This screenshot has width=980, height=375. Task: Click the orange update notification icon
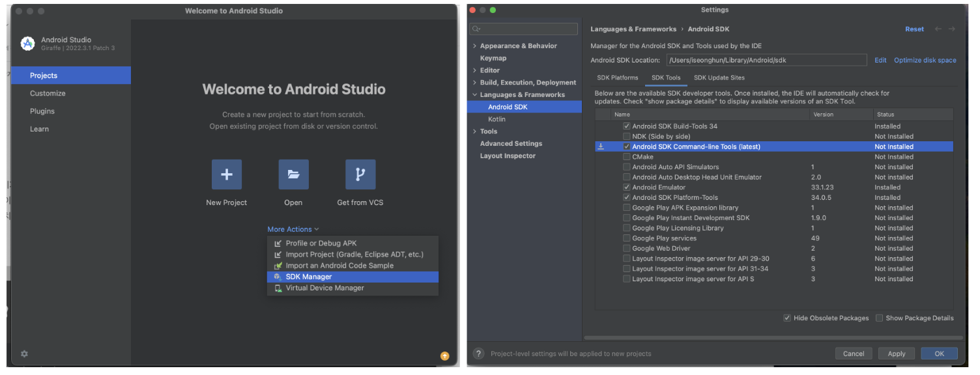click(444, 355)
